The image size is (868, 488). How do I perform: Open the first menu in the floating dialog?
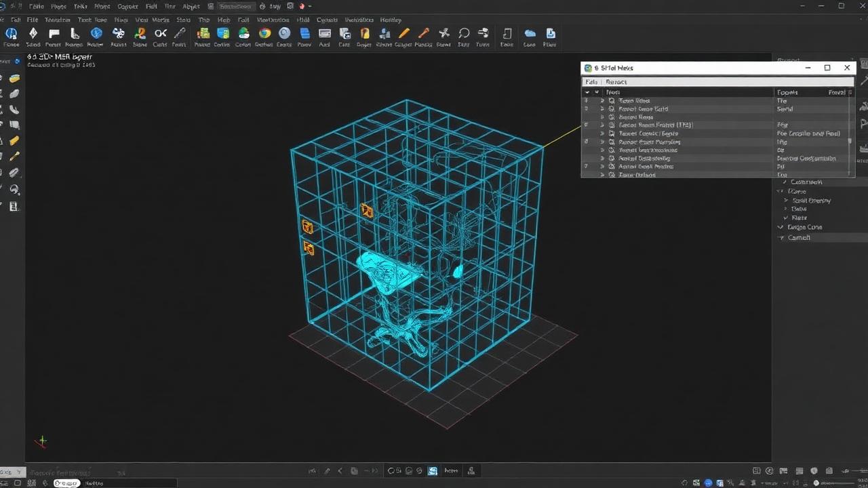[x=591, y=82]
